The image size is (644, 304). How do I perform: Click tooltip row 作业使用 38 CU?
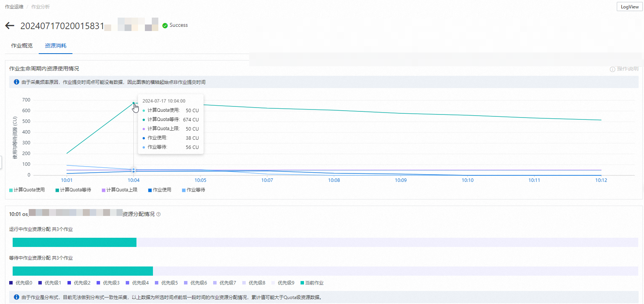[x=171, y=138]
